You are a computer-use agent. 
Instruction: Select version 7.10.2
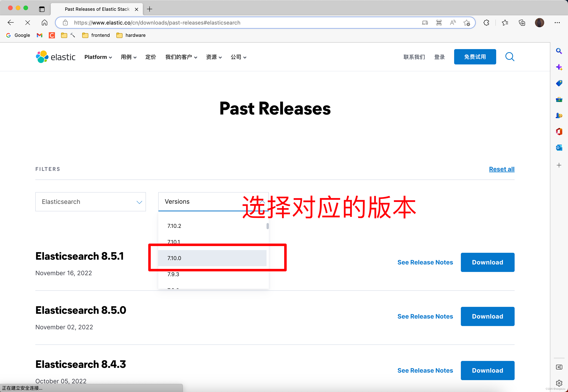point(212,226)
